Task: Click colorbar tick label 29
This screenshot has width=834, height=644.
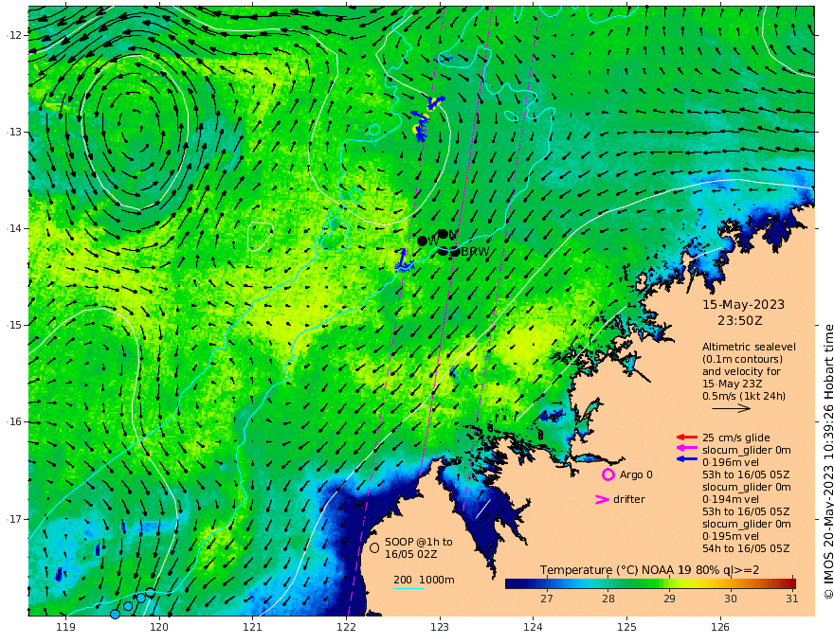Action: (669, 599)
